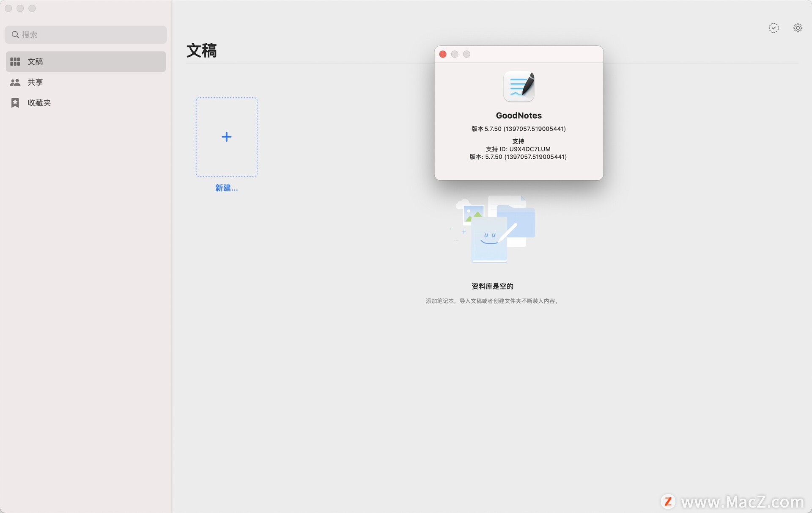Screen dimensions: 812x513
Task: Click the dashed new document tile
Action: coord(226,137)
